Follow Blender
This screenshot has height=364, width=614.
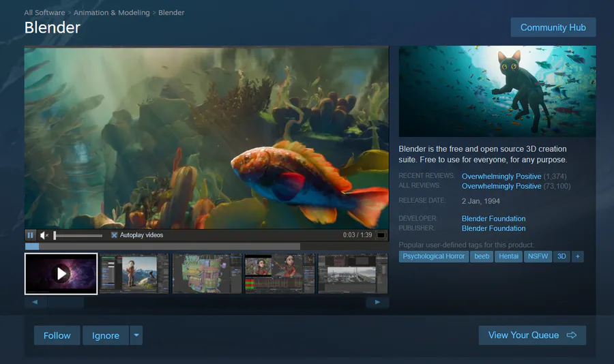(x=57, y=335)
